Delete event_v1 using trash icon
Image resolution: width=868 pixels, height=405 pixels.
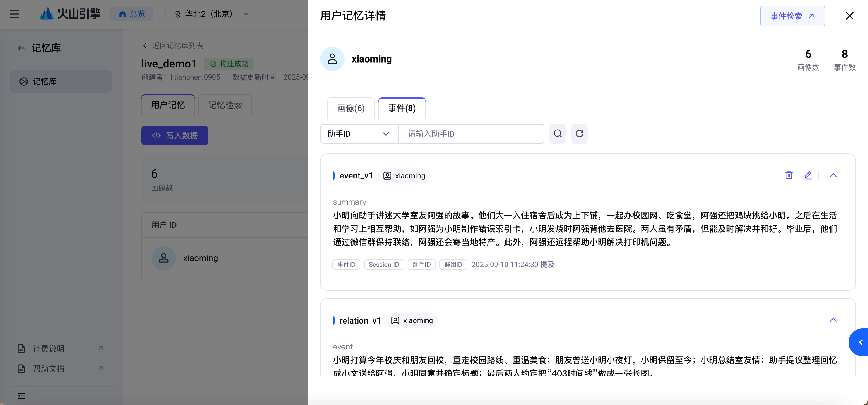click(789, 175)
